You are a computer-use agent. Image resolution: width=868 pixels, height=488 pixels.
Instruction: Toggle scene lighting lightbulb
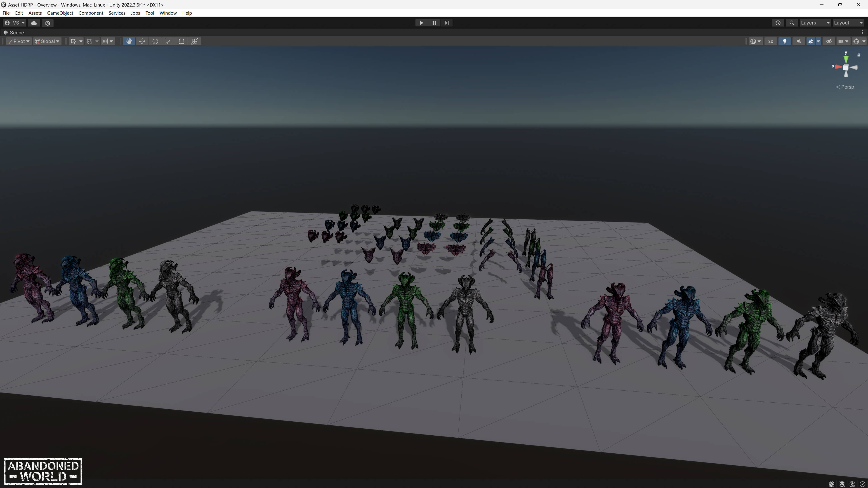click(785, 41)
